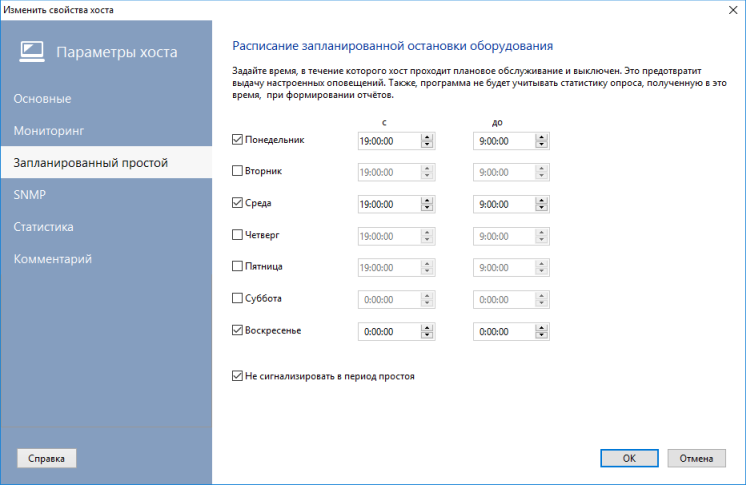Image resolution: width=746 pixels, height=485 pixels.
Task: Decrease Среда start time with down arrow
Action: click(x=427, y=208)
